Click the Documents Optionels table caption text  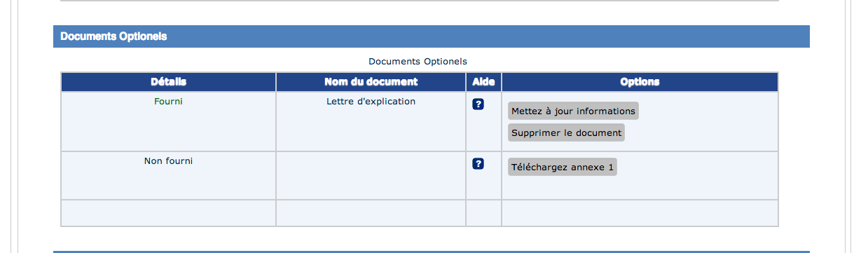click(418, 62)
